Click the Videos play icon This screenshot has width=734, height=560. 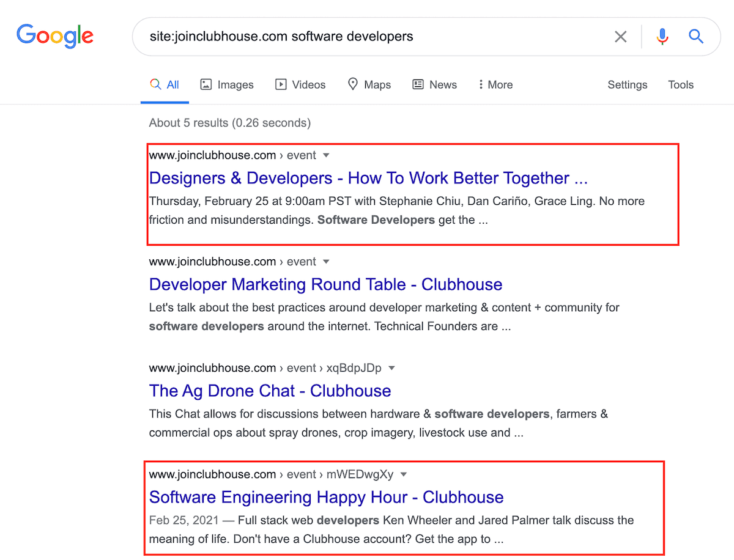pos(281,84)
